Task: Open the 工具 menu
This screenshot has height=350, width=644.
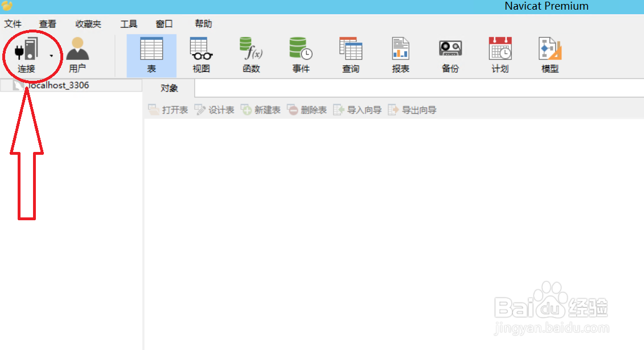Action: tap(129, 23)
